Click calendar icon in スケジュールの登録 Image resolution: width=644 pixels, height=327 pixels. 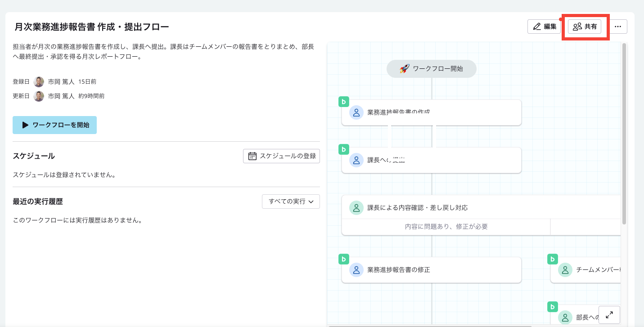(252, 156)
